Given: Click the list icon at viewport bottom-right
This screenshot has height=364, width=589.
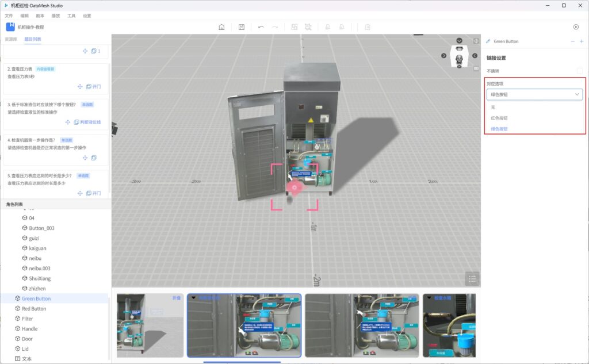Looking at the screenshot, I should (472, 279).
